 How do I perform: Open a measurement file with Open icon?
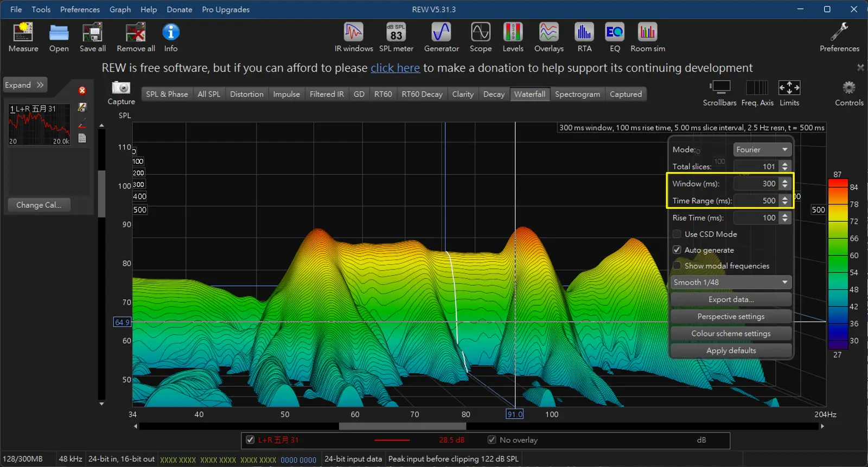pos(59,33)
